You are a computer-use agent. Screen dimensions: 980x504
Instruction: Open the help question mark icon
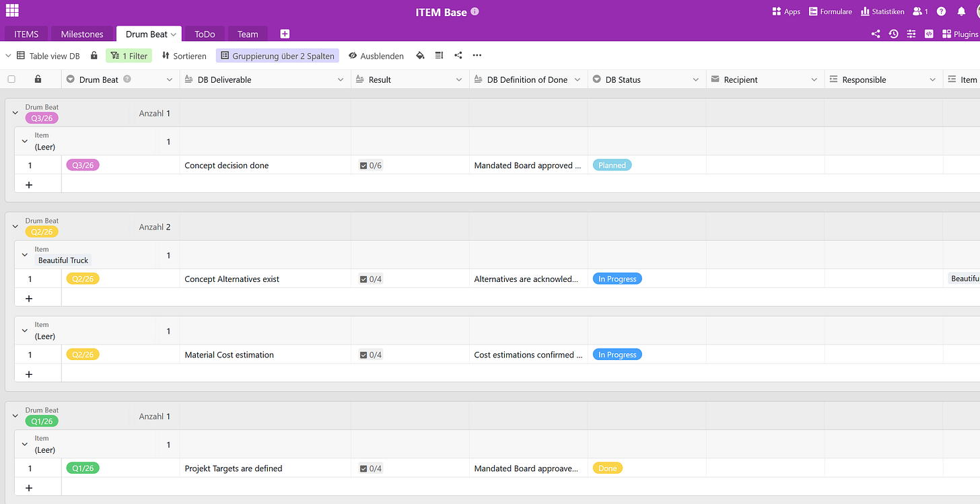941,11
